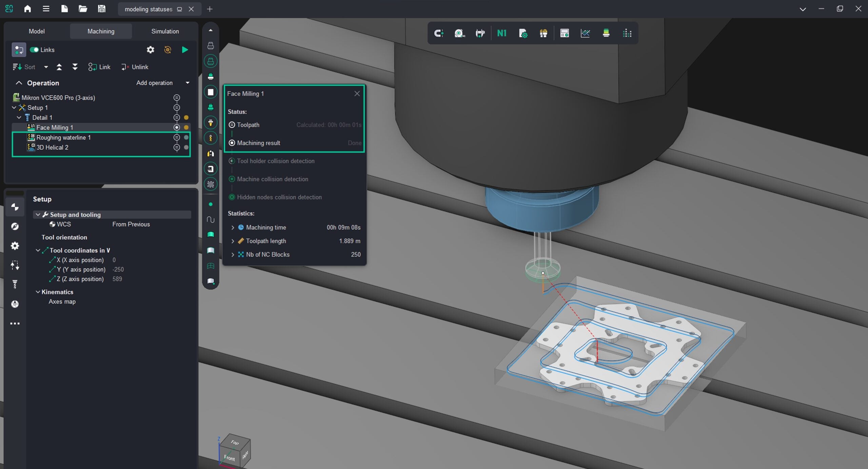Image resolution: width=868 pixels, height=469 pixels.
Task: Click the save file icon
Action: (x=101, y=9)
